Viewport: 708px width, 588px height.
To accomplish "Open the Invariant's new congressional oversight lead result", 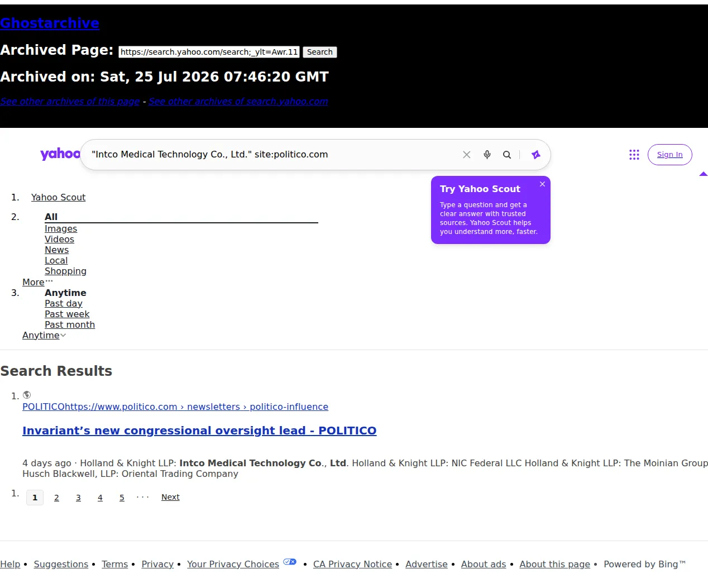I will click(199, 431).
